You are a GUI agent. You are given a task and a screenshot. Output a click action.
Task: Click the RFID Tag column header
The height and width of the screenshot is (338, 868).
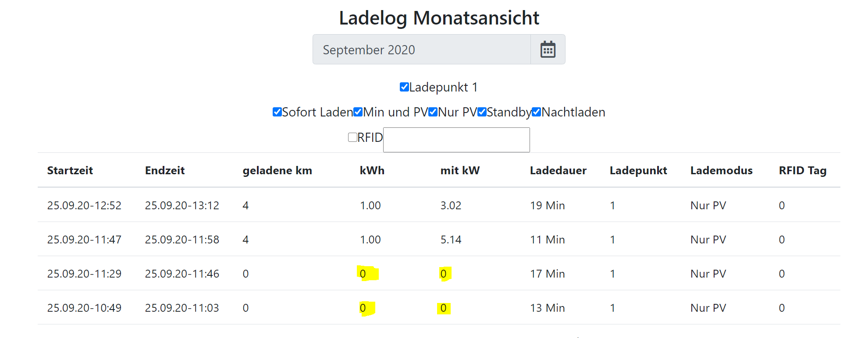pos(802,170)
